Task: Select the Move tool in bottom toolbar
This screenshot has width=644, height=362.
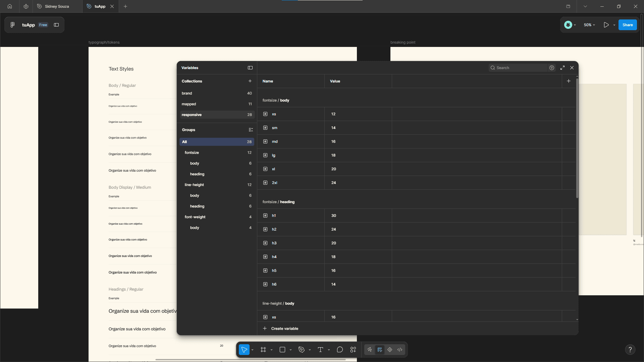Action: 244,350
